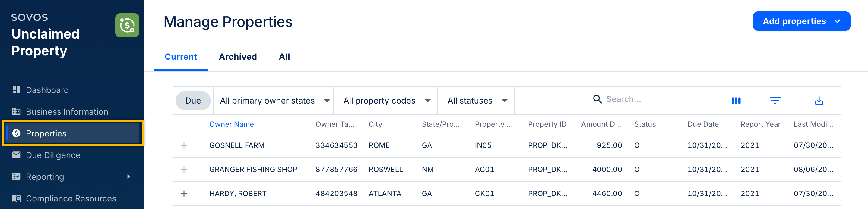
Task: Click the search magnifier icon
Action: pyautogui.click(x=597, y=99)
